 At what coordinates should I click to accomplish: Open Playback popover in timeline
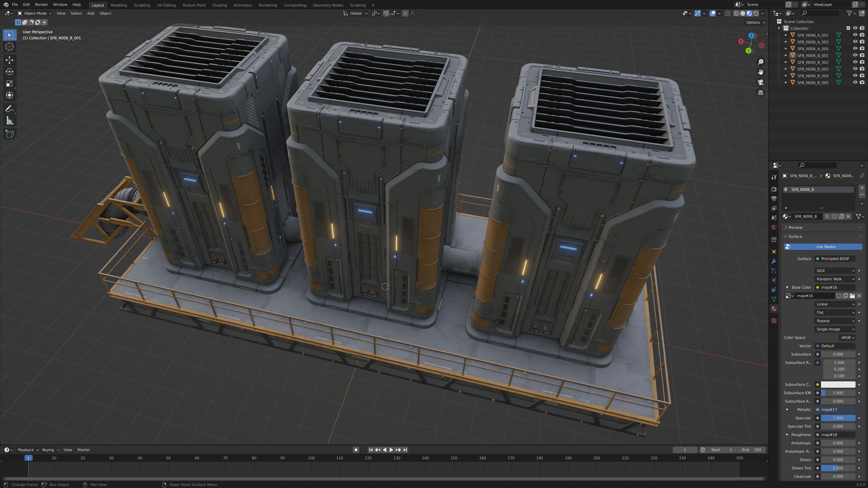pyautogui.click(x=28, y=450)
